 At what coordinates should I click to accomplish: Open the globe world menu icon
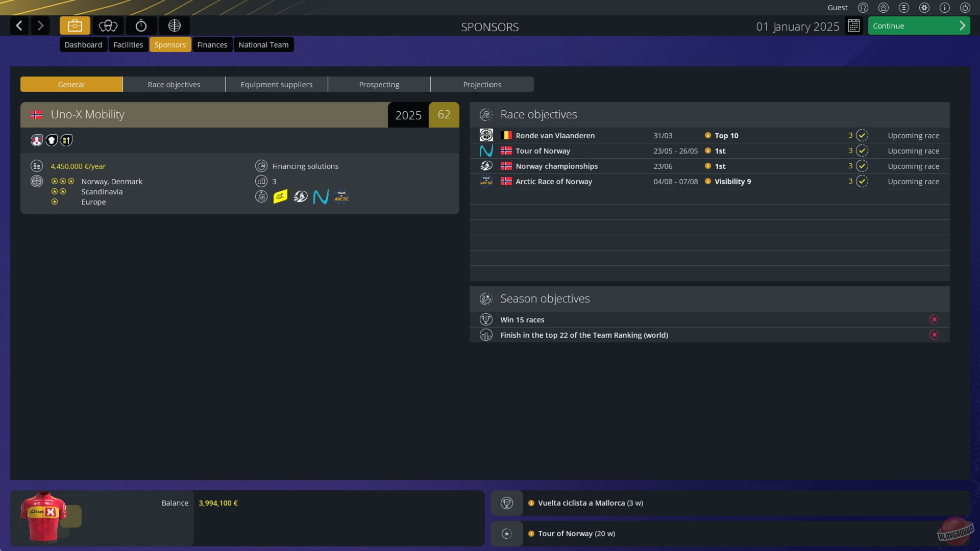coord(174,26)
